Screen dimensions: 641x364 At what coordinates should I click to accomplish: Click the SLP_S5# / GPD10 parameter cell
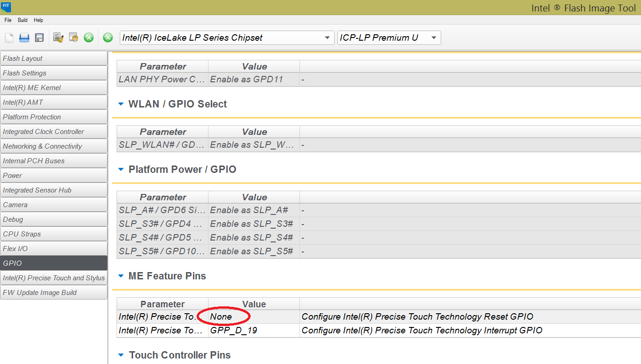tap(162, 252)
